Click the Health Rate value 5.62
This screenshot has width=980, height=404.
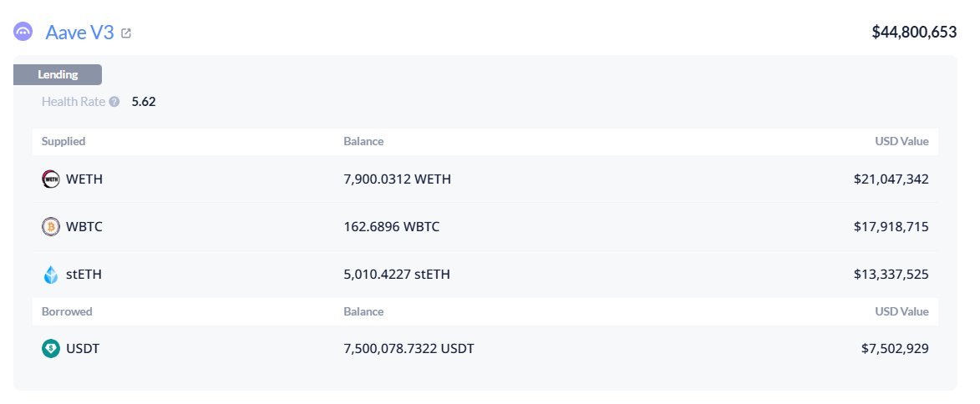pos(144,102)
